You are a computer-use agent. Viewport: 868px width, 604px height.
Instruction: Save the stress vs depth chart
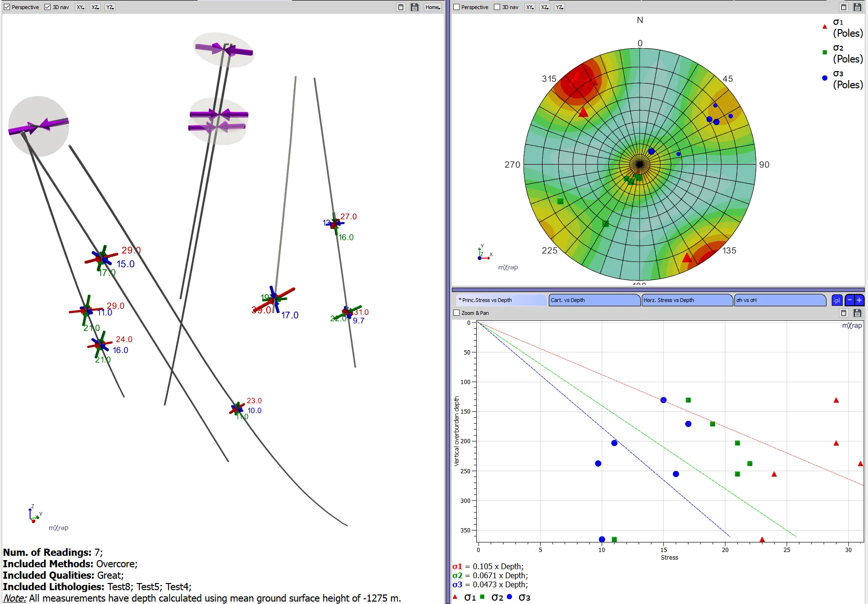coord(858,313)
